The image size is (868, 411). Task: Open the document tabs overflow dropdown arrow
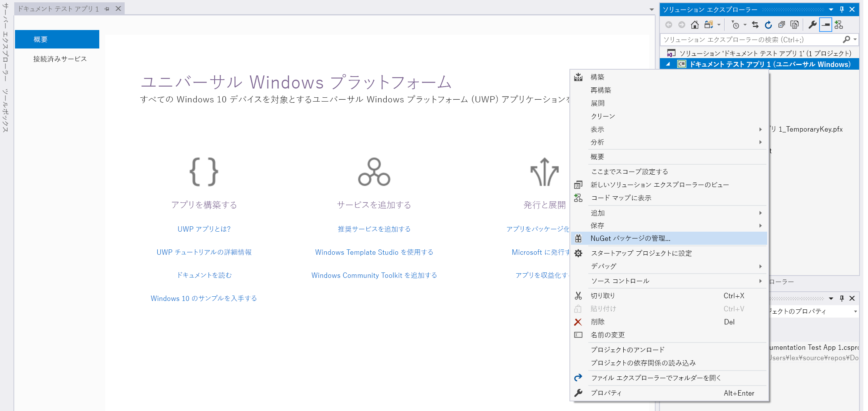(x=652, y=10)
